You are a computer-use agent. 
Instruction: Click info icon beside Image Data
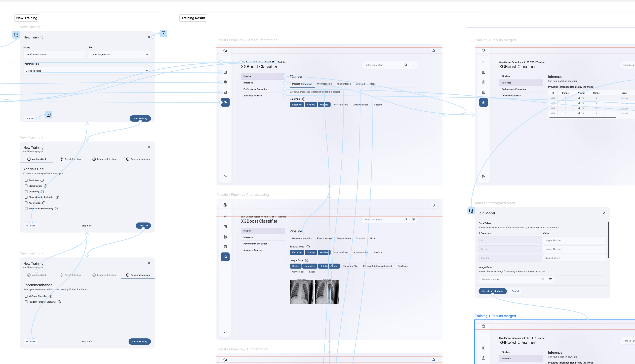307,260
